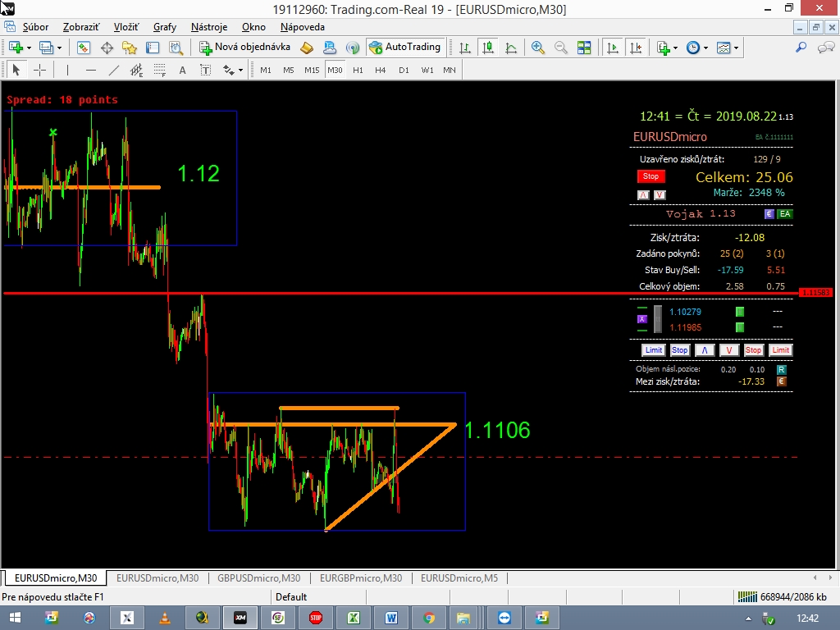Open the Market Watch window icon
This screenshot has height=630, width=840.
pyautogui.click(x=84, y=48)
